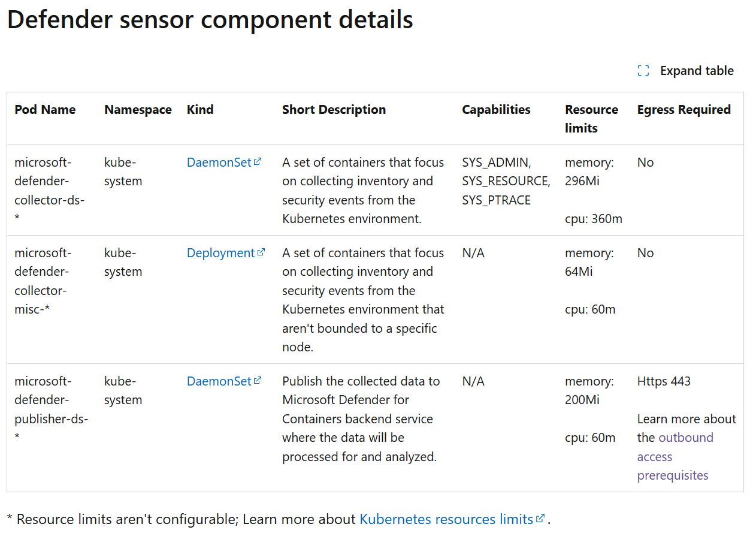Viewport: 756px width, 536px height.
Task: Select the Namespace column header
Action: [138, 109]
